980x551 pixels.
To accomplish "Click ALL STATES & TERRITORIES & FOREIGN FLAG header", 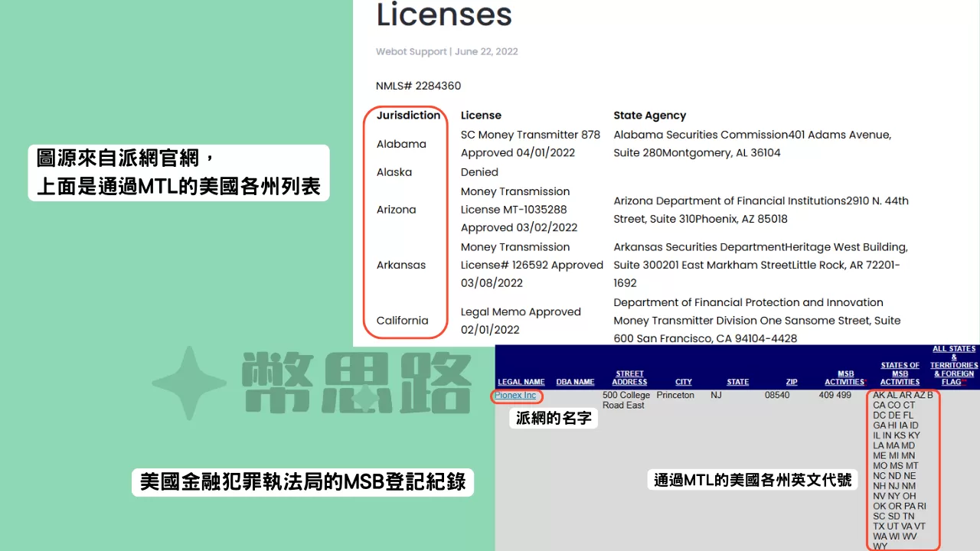I will coord(954,366).
